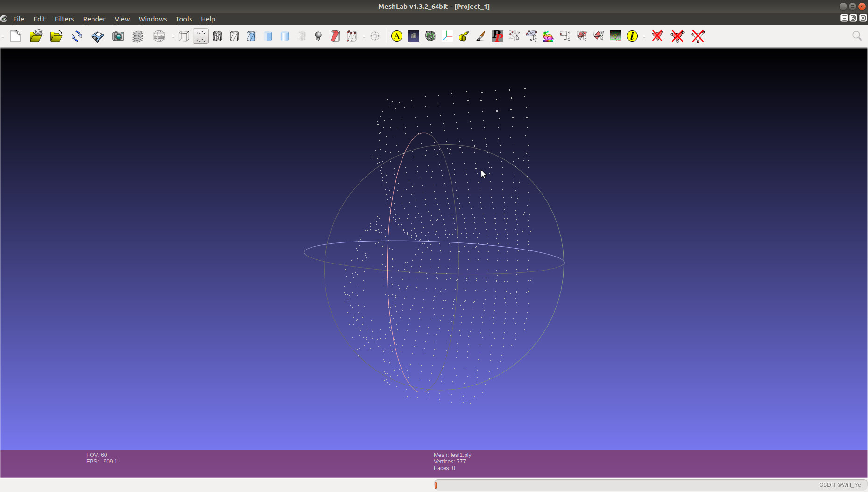Open the Align tool (yellow A icon)
This screenshot has height=492, width=868.
pos(397,36)
